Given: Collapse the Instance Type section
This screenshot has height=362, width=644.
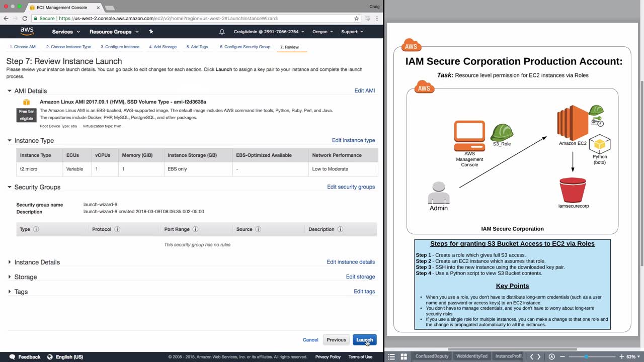Looking at the screenshot, I should (10, 141).
